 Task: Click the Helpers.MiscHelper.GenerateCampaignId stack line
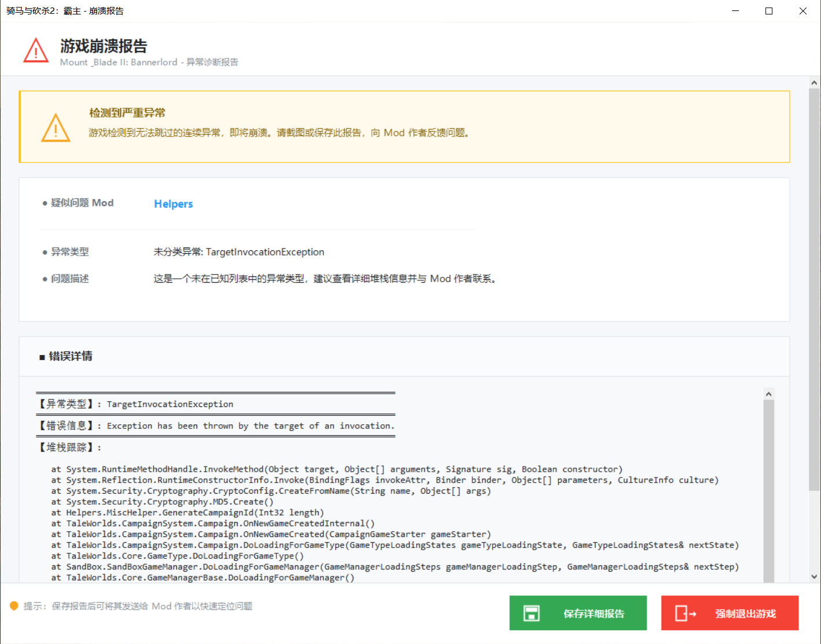point(187,512)
